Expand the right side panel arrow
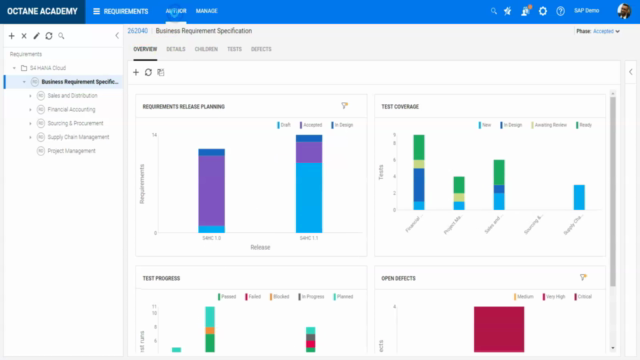Viewport: 640px width, 360px height. (631, 72)
